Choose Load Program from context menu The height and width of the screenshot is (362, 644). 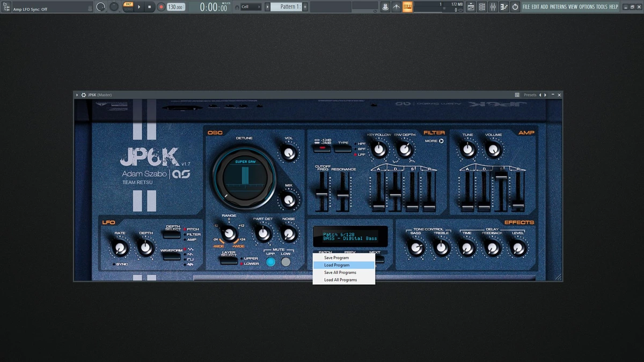(x=344, y=265)
